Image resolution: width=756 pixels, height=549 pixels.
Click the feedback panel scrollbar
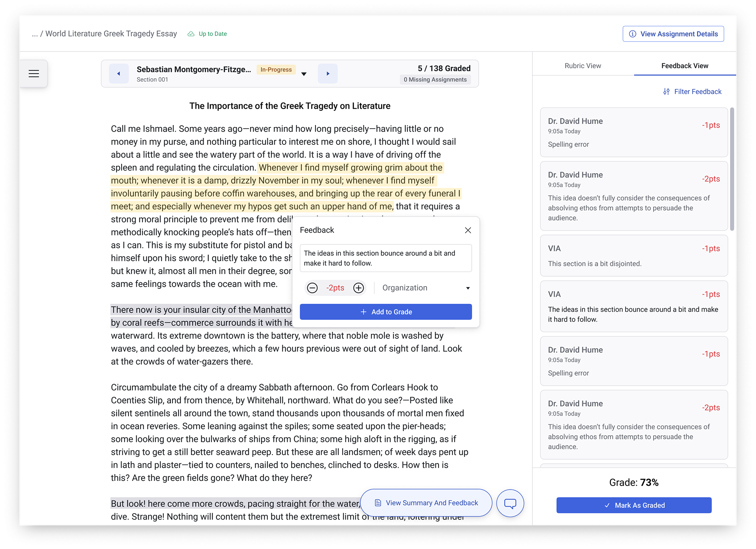pyautogui.click(x=732, y=169)
